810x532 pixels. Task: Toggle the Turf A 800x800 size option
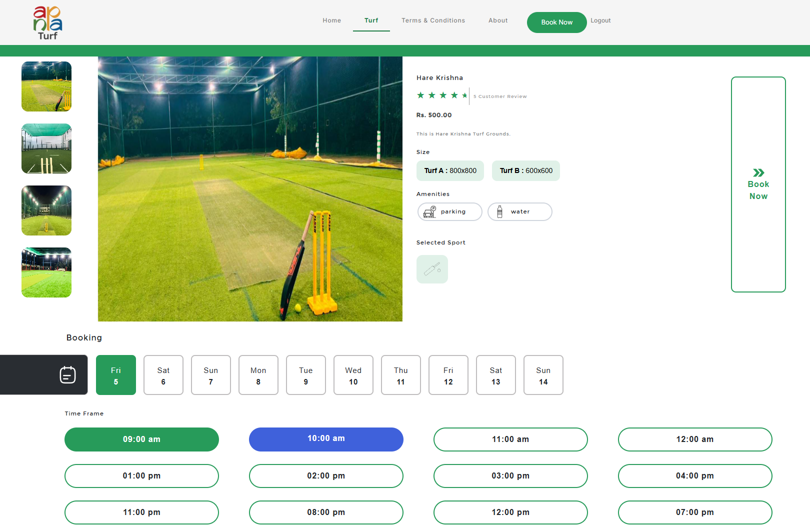click(x=449, y=170)
